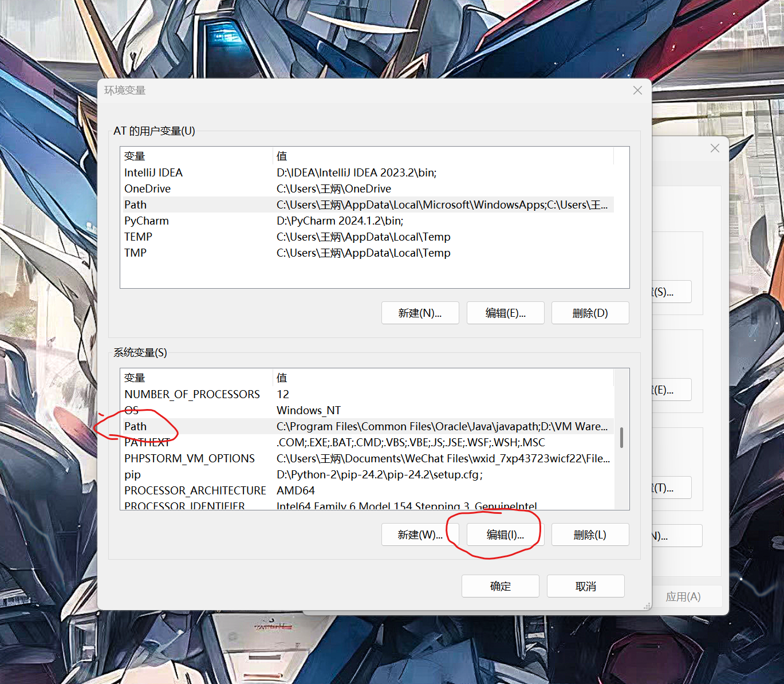Click D:\IDEA\IntelliJ IDEA 2023.2\bin; value

tap(356, 172)
